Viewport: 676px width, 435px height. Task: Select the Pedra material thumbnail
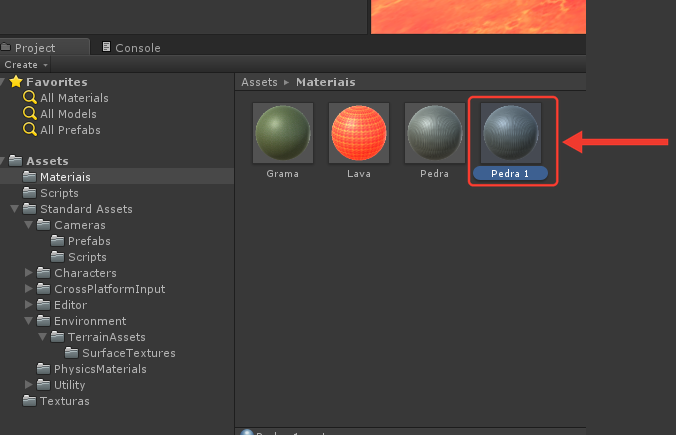(x=435, y=133)
